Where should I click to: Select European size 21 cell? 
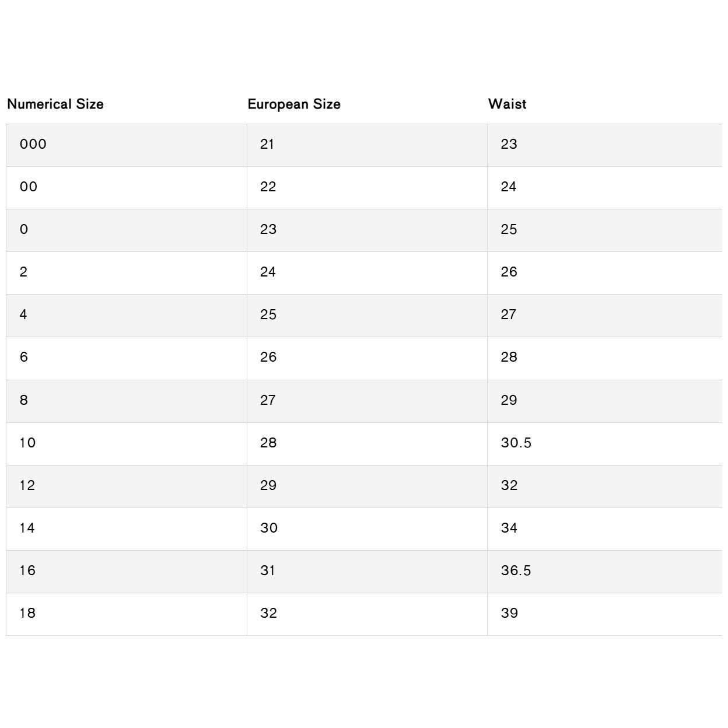[367, 145]
